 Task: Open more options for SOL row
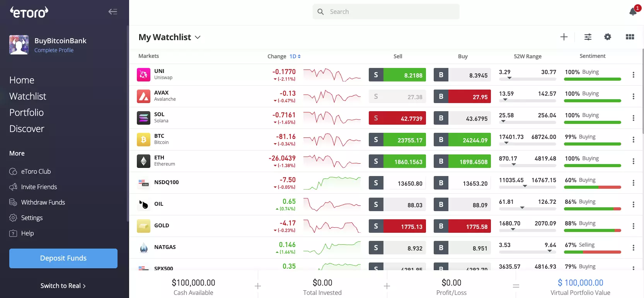point(633,118)
